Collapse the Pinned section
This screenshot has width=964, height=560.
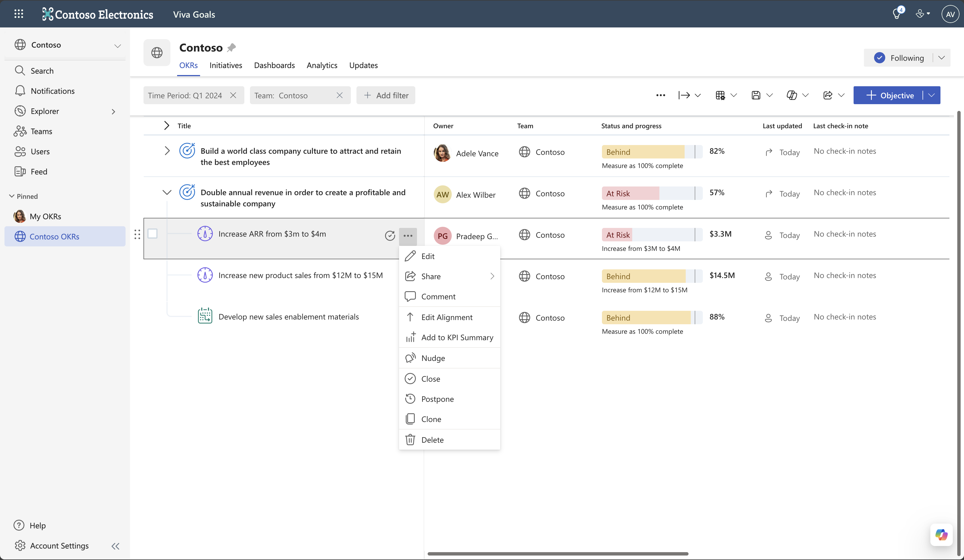(x=12, y=196)
